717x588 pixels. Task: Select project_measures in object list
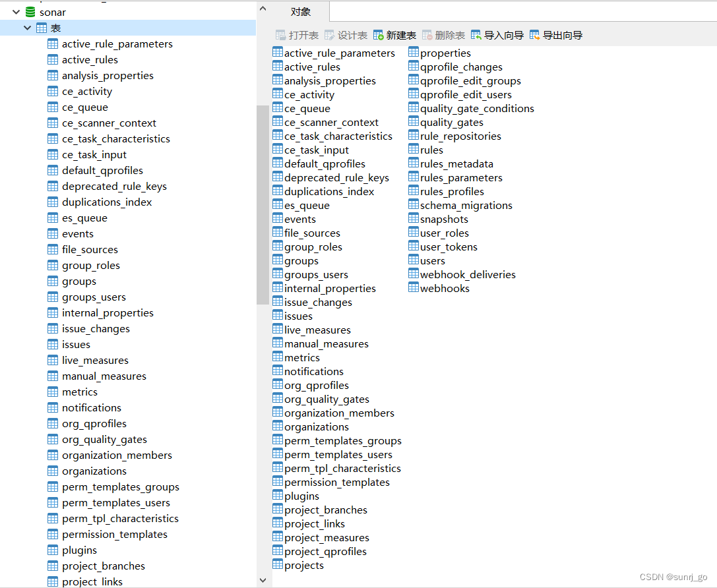point(327,538)
